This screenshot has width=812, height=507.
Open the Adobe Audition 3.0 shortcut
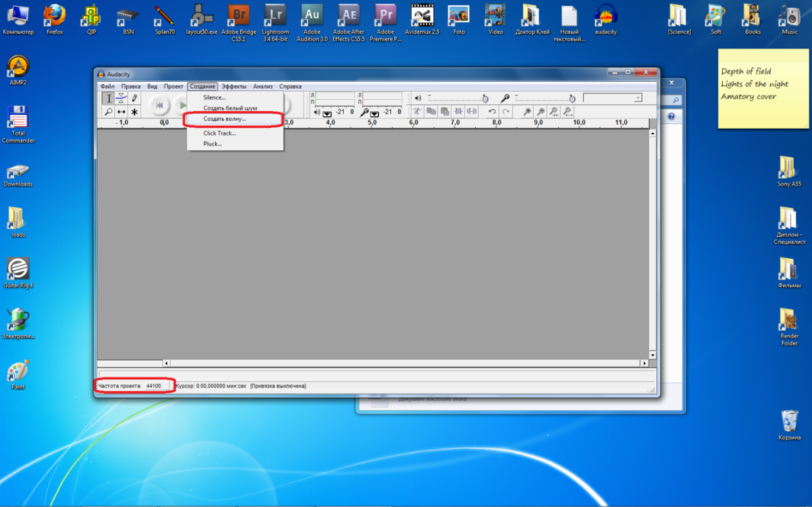pos(312,23)
